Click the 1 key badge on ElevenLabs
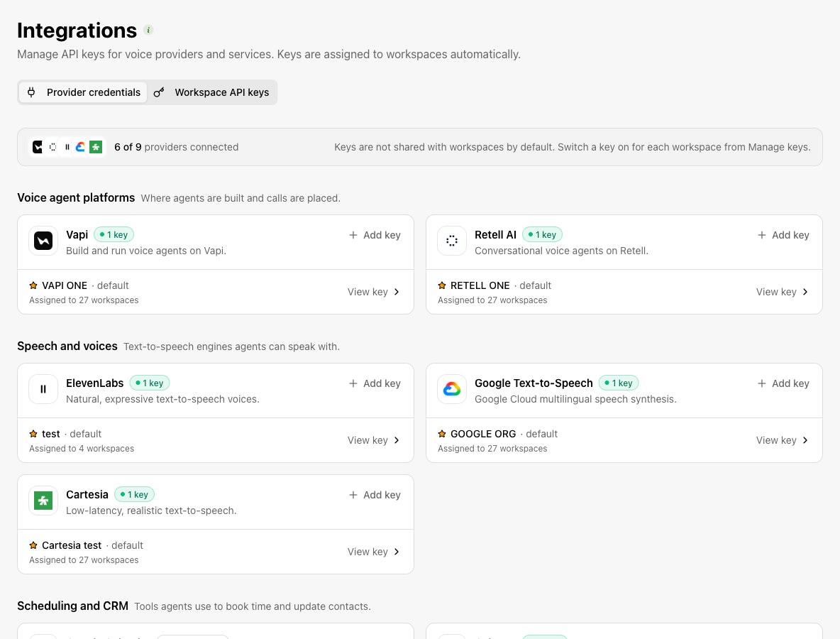 [150, 383]
